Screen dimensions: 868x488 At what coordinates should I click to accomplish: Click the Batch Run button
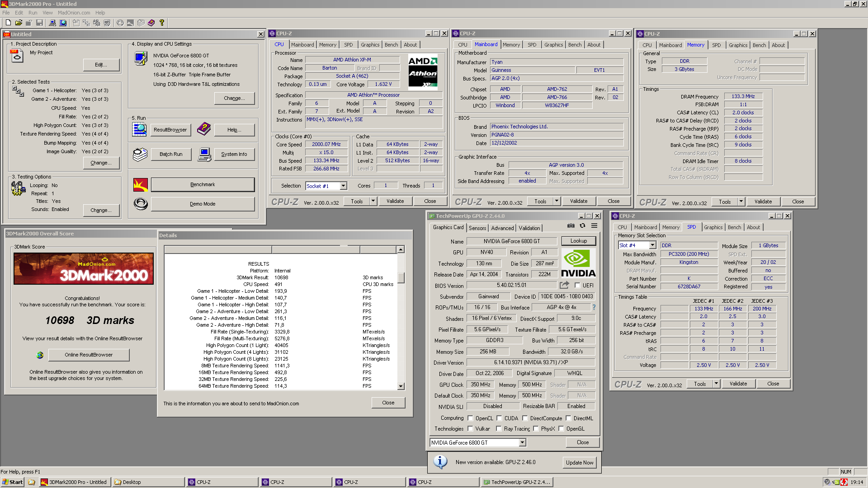click(171, 154)
